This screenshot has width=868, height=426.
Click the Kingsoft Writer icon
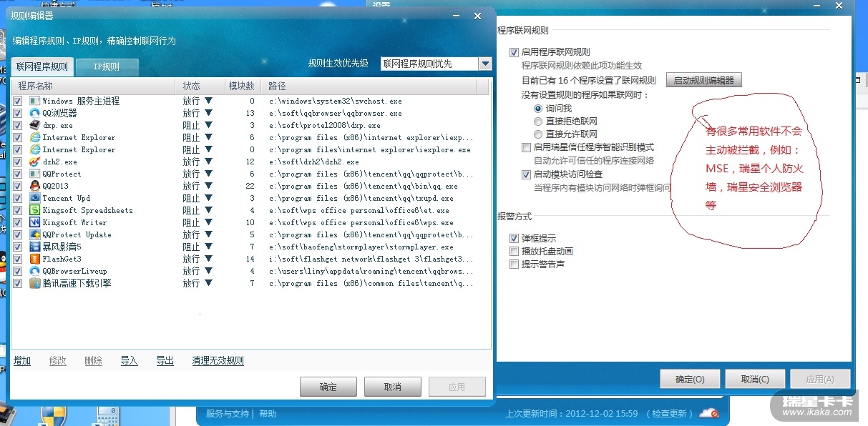coord(35,222)
